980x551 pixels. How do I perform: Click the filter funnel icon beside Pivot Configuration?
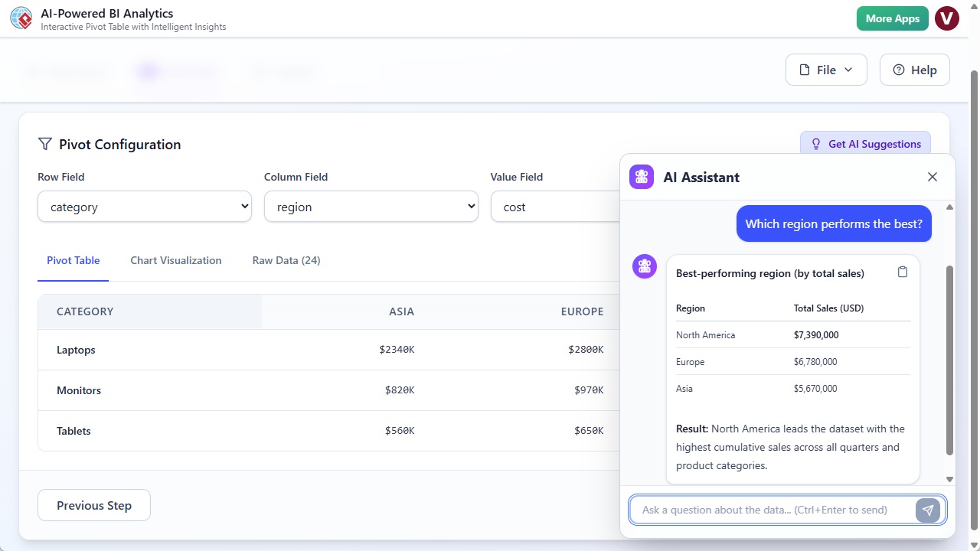[x=44, y=144]
